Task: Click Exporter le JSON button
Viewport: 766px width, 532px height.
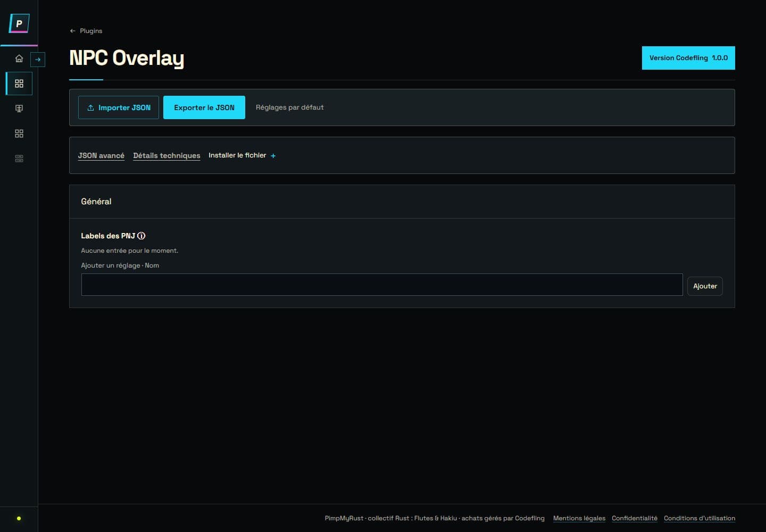Action: pos(204,107)
